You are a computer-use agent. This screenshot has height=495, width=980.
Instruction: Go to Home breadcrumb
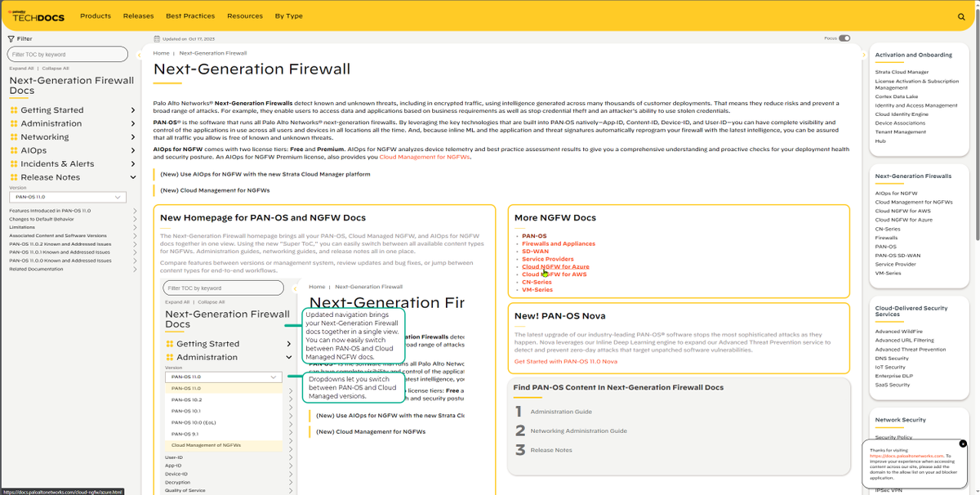pyautogui.click(x=161, y=53)
